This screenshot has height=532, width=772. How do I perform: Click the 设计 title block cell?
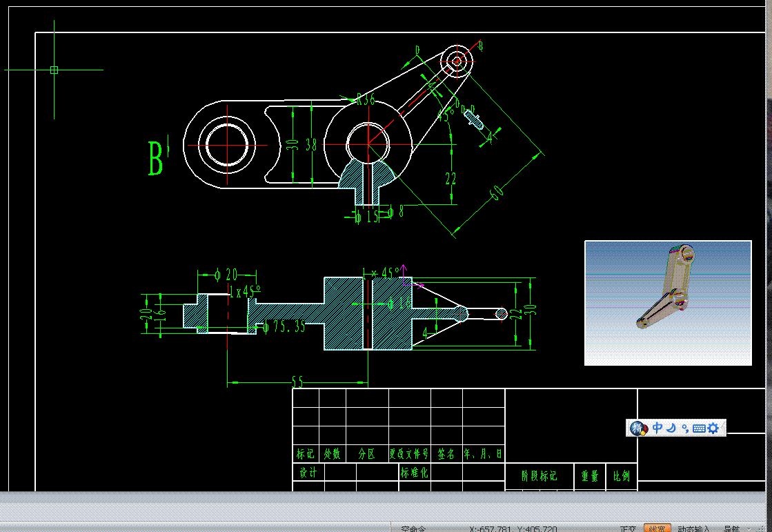308,473
